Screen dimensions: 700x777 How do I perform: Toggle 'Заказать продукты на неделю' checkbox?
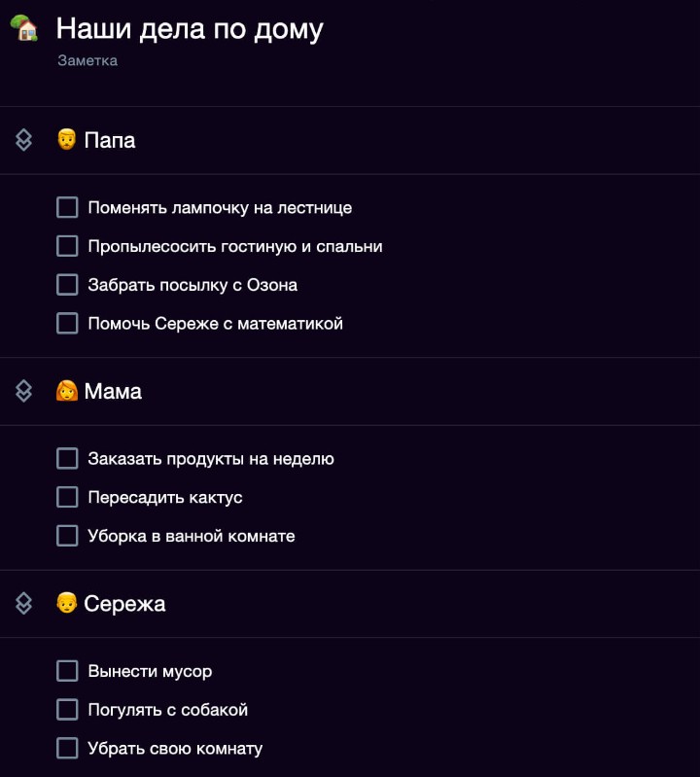point(67,458)
